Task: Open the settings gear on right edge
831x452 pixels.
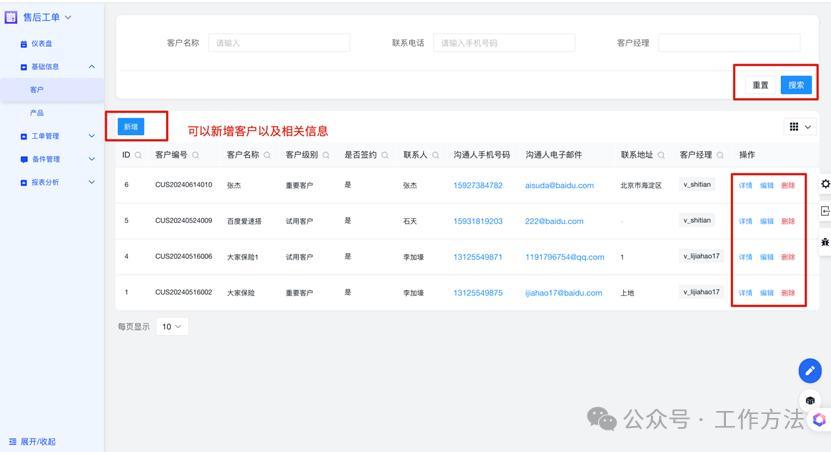Action: 824,184
